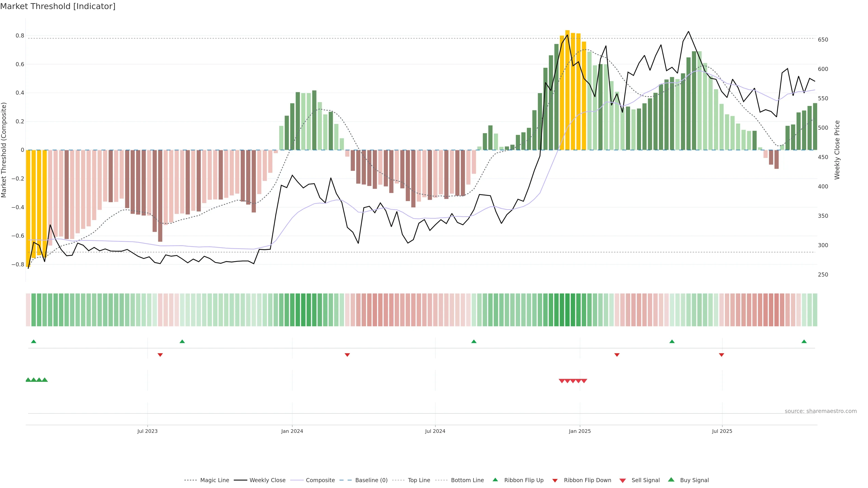The image size is (868, 488).
Task: Click the Bottom Line legend item
Action: tap(467, 480)
